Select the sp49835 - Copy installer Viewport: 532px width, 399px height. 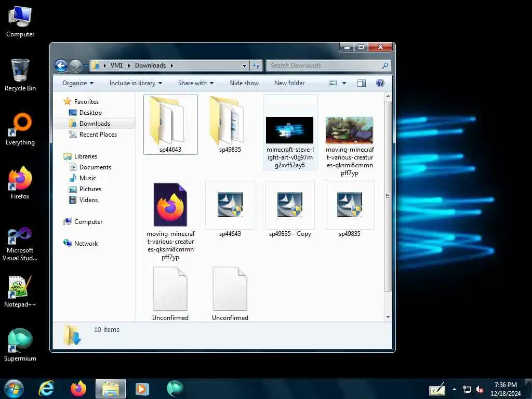[x=290, y=209]
